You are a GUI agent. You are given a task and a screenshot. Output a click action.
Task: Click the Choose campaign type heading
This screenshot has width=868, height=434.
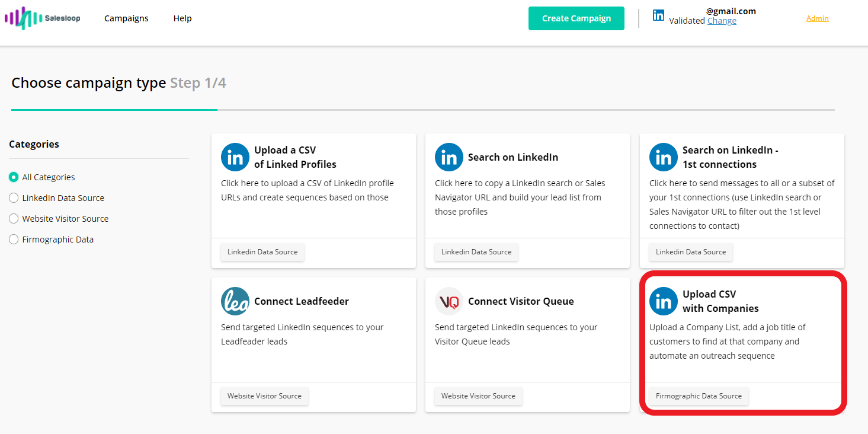coord(89,83)
